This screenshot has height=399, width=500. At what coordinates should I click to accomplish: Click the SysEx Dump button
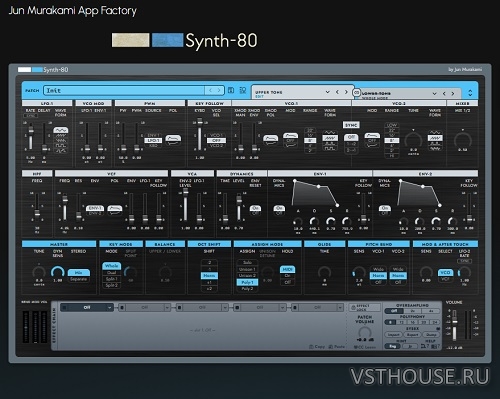431,334
